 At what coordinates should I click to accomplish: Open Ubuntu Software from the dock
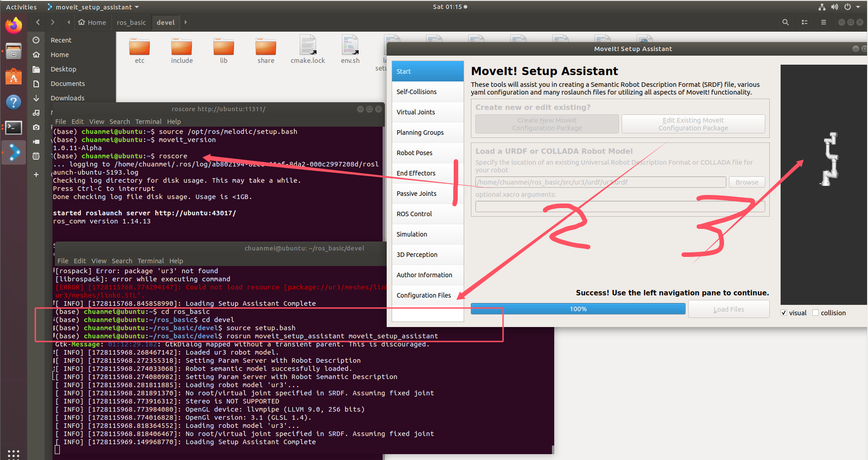14,76
